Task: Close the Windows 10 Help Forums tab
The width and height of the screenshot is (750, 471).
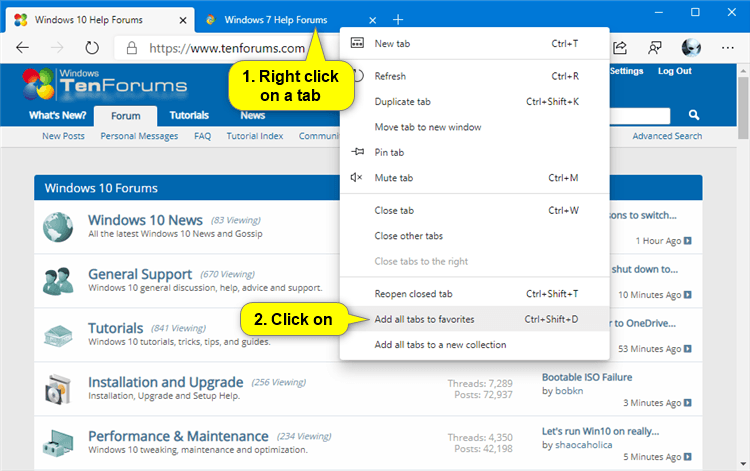Action: 183,20
